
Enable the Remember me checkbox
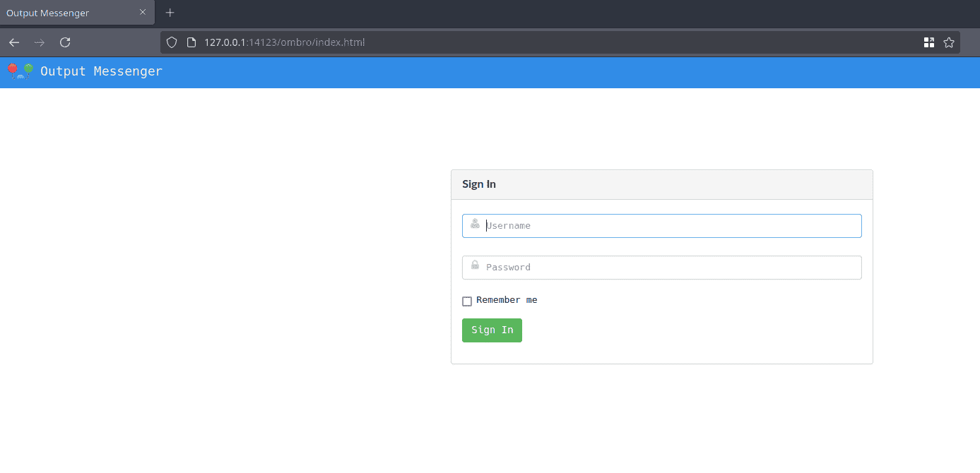click(467, 301)
